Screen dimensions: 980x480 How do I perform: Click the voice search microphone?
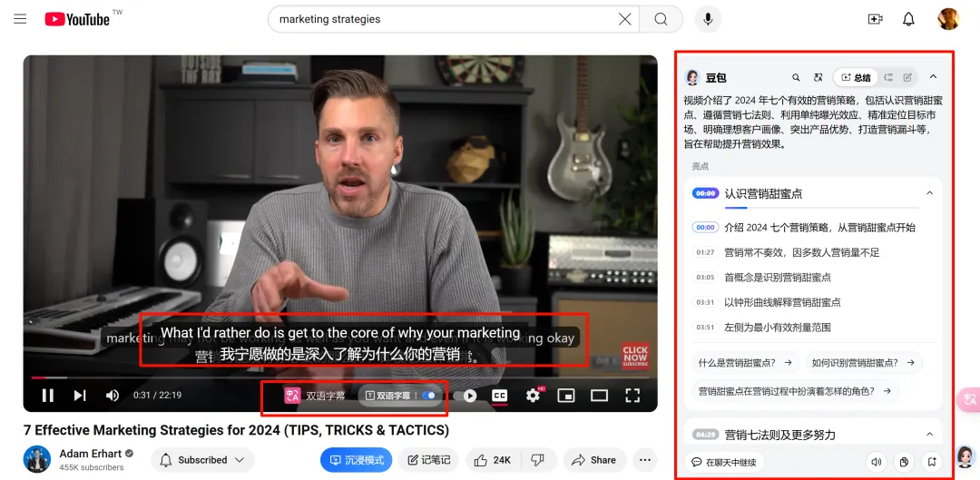click(x=708, y=19)
